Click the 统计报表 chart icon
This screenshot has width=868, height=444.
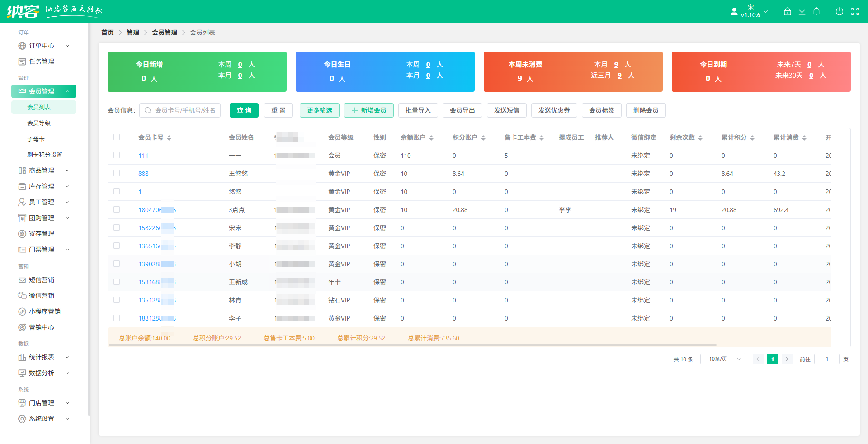click(x=22, y=357)
